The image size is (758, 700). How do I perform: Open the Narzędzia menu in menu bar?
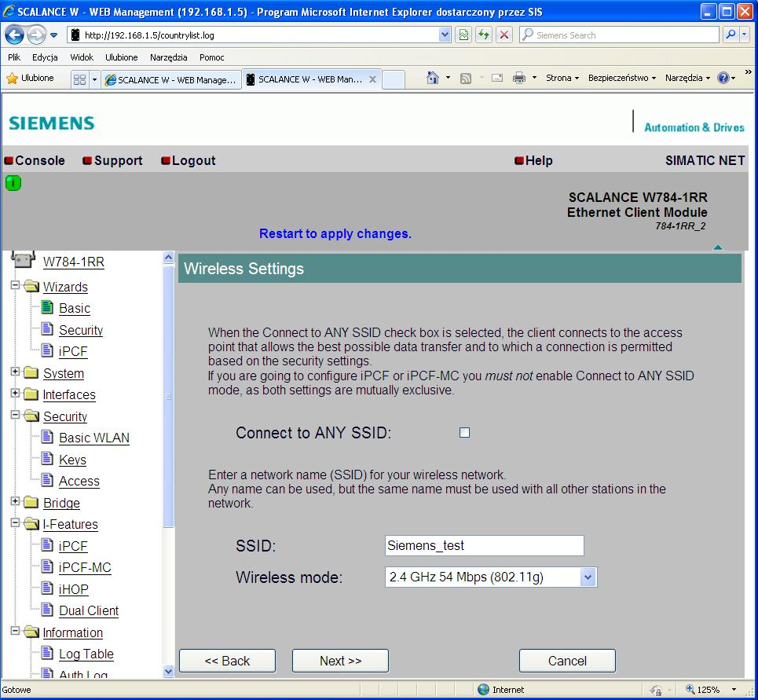[168, 57]
